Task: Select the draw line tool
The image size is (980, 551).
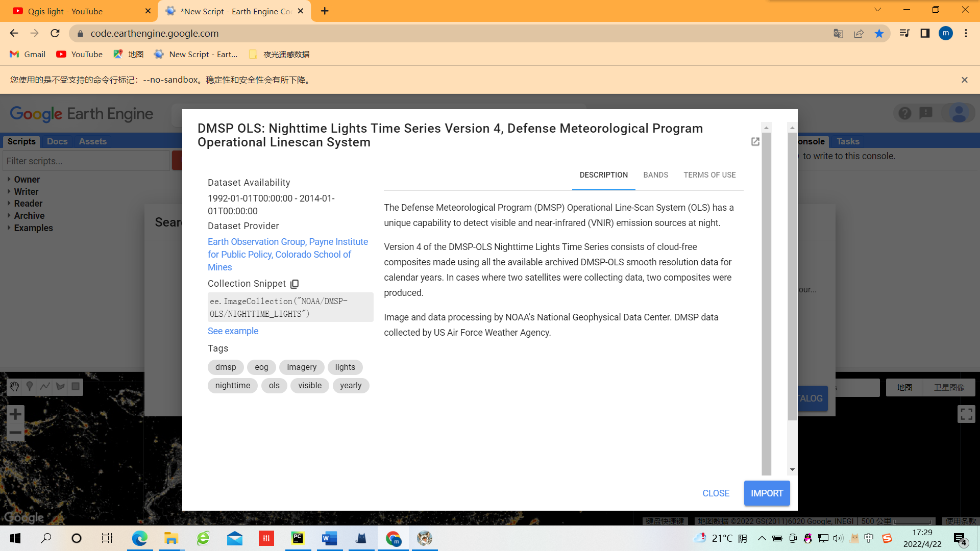Action: tap(45, 387)
